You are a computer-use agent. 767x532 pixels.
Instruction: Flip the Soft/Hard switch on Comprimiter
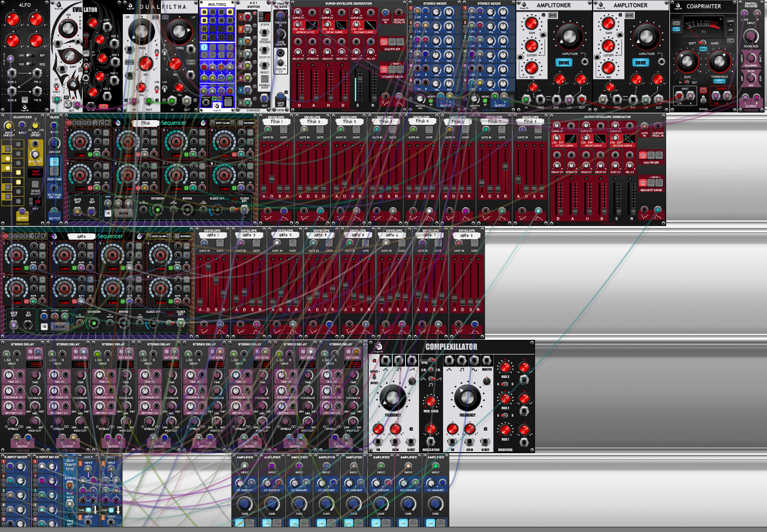[x=702, y=42]
